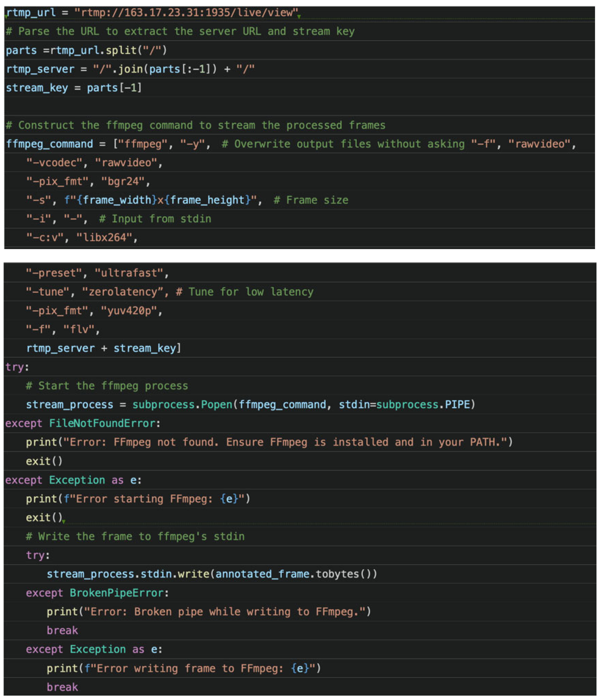Click the '# Input from stdin' comment

155,219
